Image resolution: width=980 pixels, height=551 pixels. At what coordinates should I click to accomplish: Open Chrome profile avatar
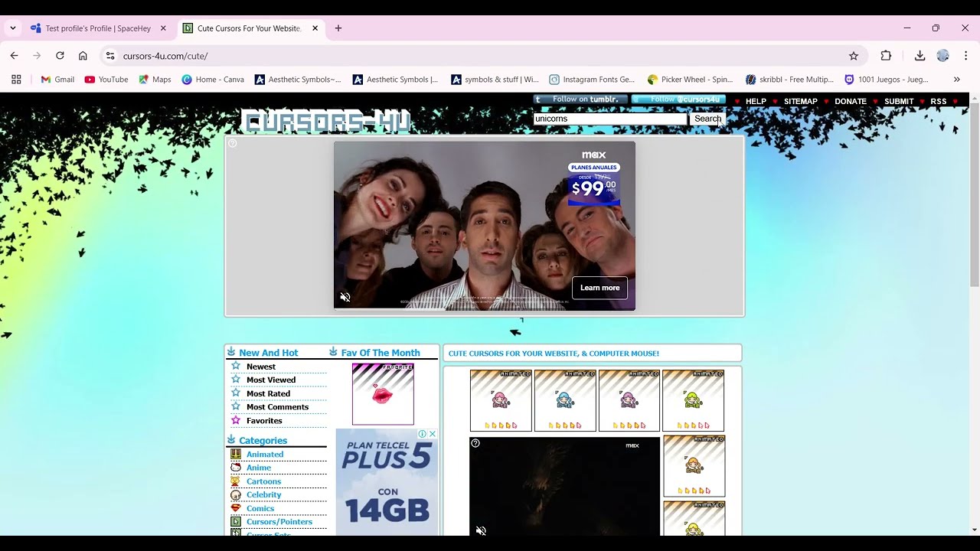[942, 56]
